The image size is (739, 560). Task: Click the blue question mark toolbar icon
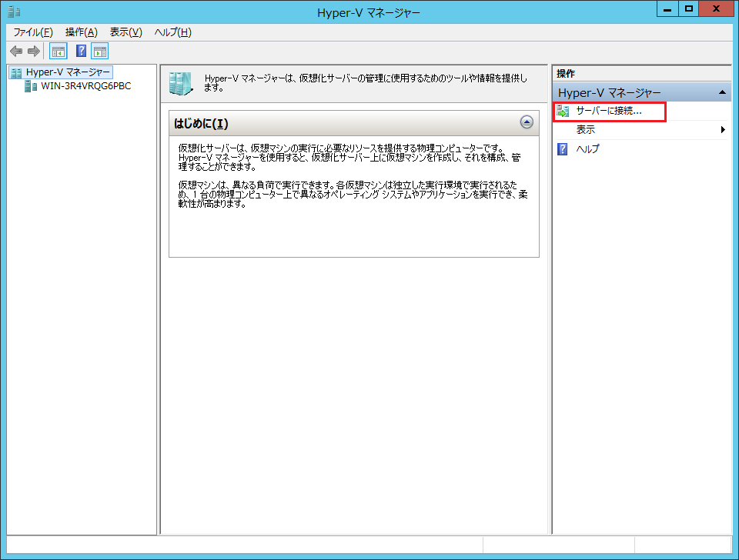[x=81, y=52]
